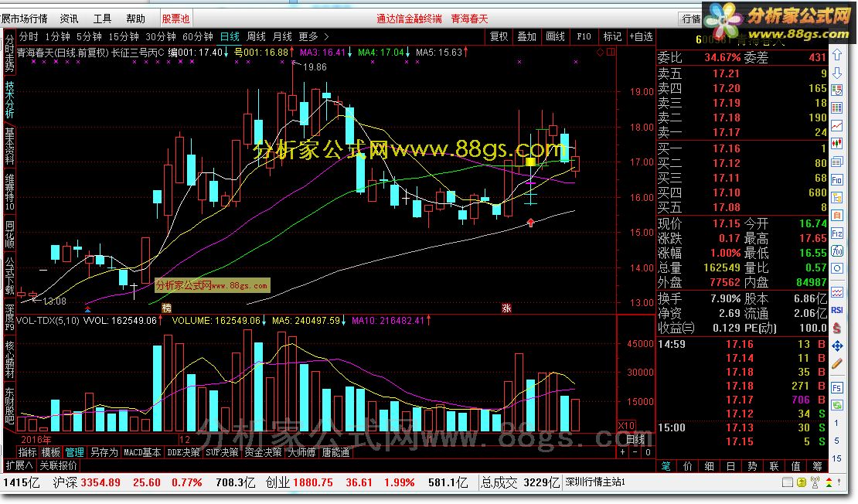Click the blue four-way move arrows icon
The width and height of the screenshot is (858, 504).
coord(836,346)
